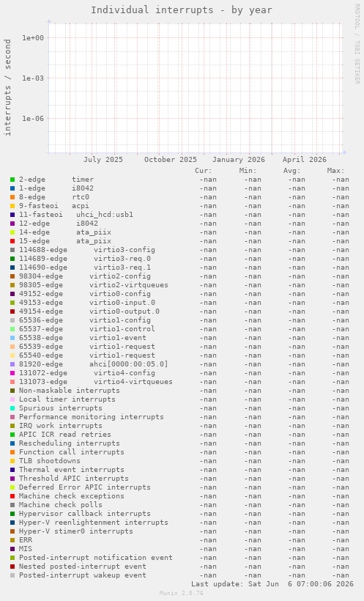
Task: Select the Local timer interrupts label
Action: point(67,399)
